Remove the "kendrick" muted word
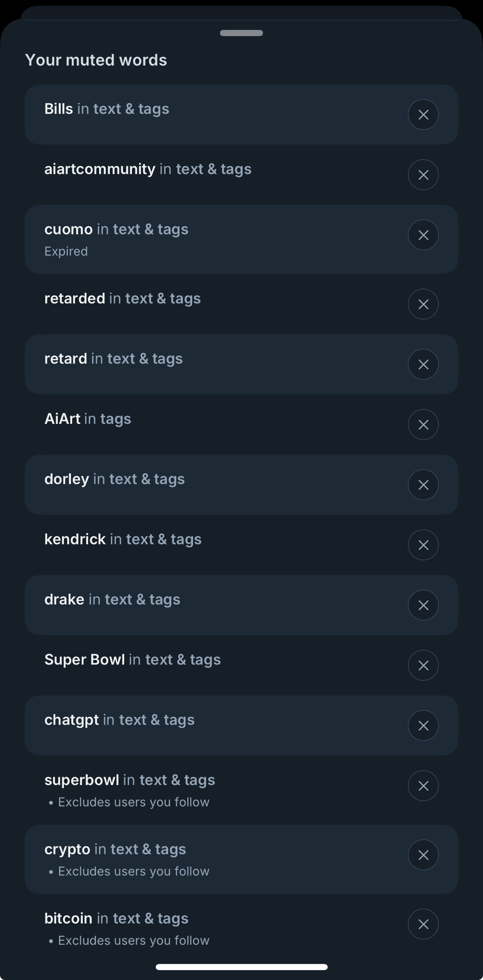 [x=423, y=545]
